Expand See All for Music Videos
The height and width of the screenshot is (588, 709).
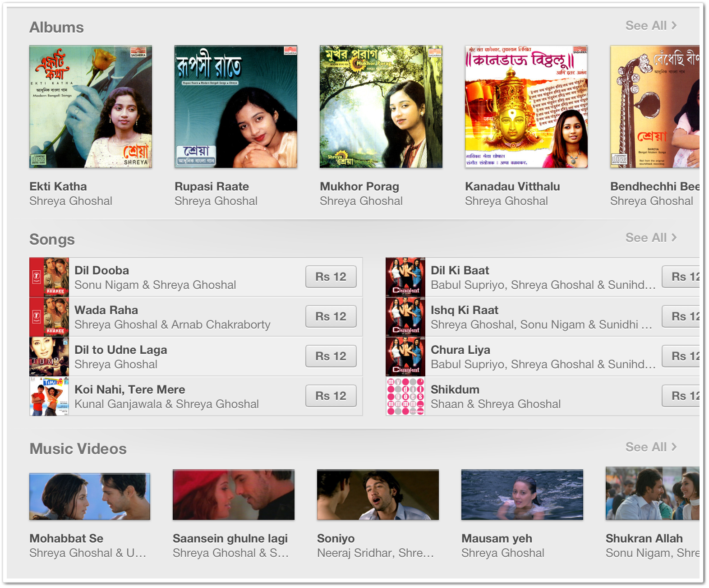[x=651, y=447]
